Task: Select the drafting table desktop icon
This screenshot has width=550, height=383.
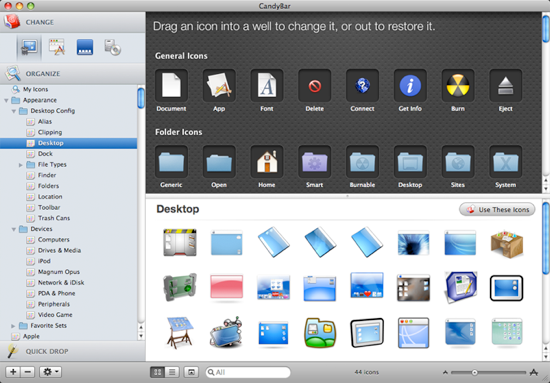Action: point(180,332)
